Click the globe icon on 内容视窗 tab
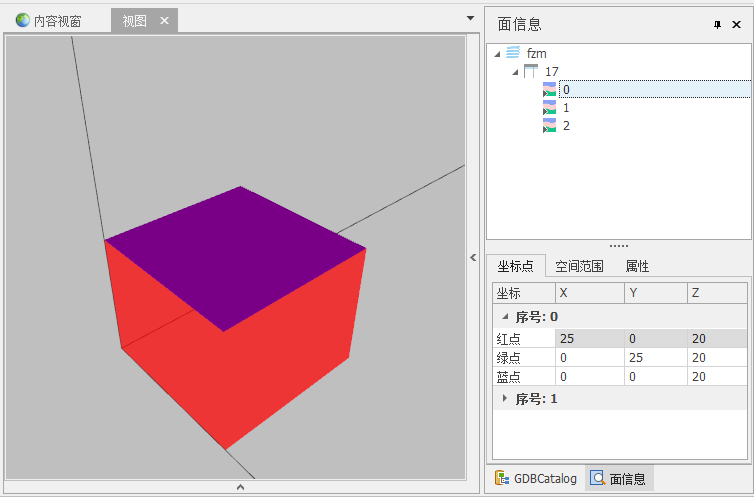This screenshot has height=497, width=754. 22,21
